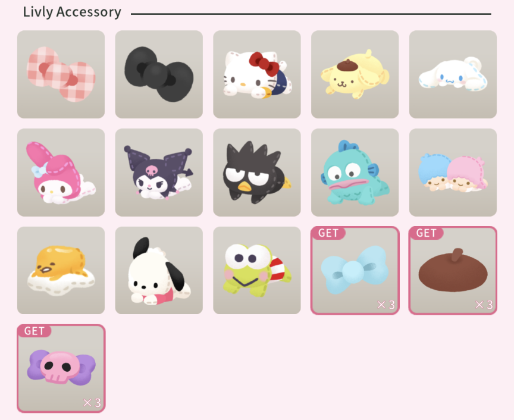
Task: Select the pink gingham bow accessory
Action: 61,74
